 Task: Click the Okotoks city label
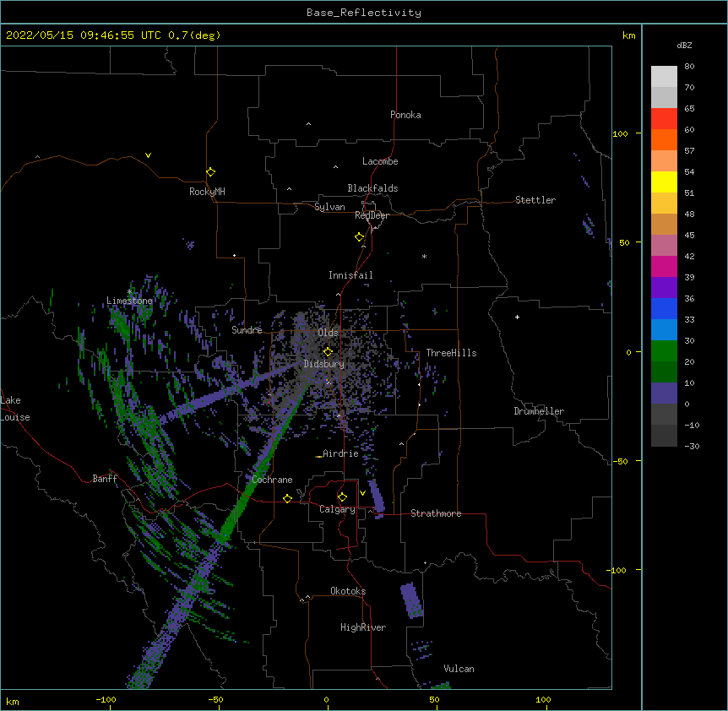click(x=348, y=591)
